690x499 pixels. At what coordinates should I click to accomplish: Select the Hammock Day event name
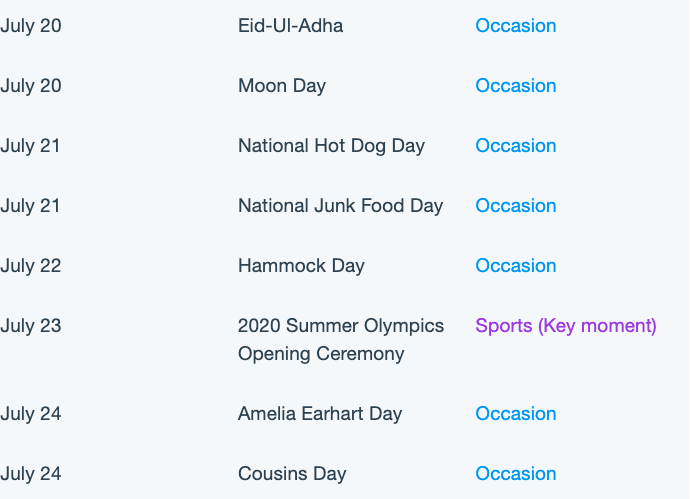(x=301, y=266)
